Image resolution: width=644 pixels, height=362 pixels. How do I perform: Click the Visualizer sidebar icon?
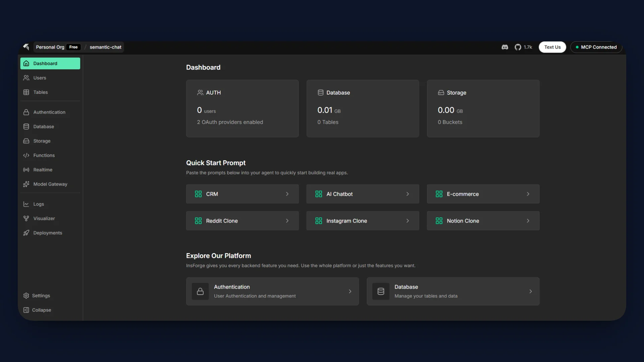coord(26,218)
